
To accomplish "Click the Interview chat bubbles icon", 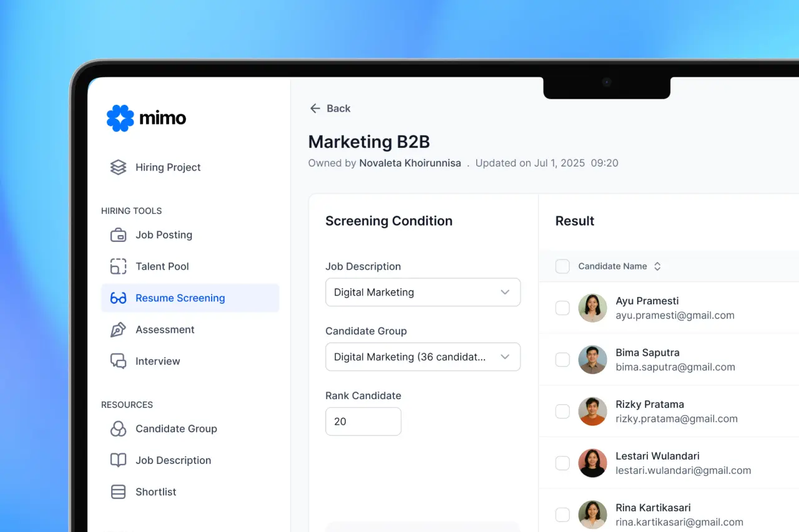I will pos(118,361).
